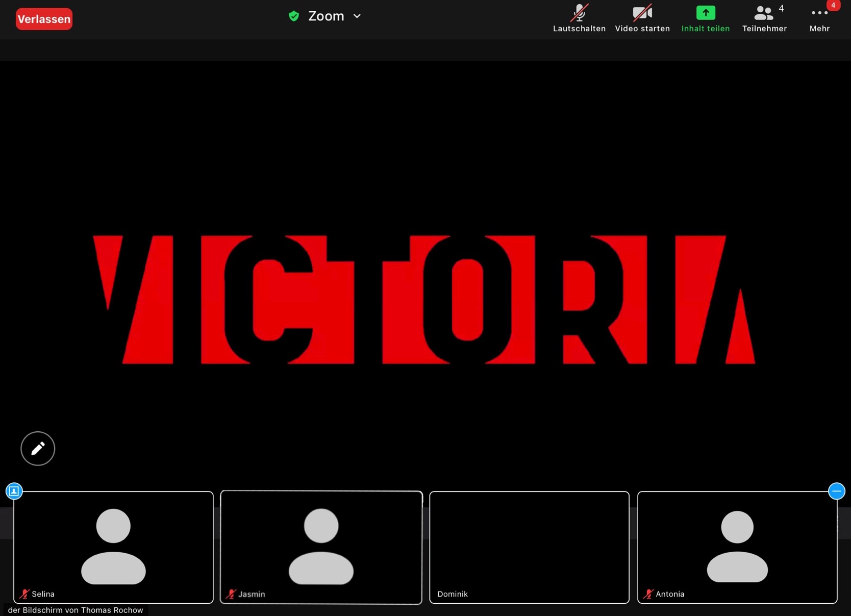
Task: Click the green Inhalt teilen share icon
Action: (x=706, y=13)
